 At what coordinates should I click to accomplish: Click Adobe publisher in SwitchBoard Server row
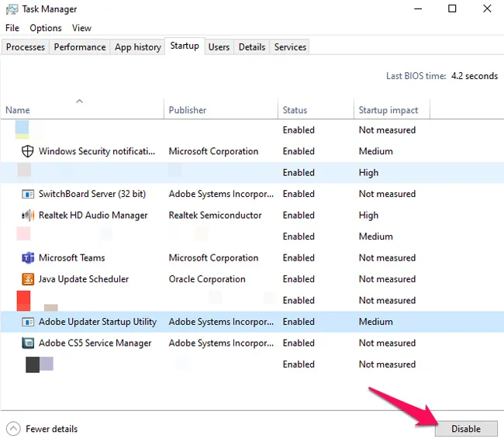pos(221,194)
